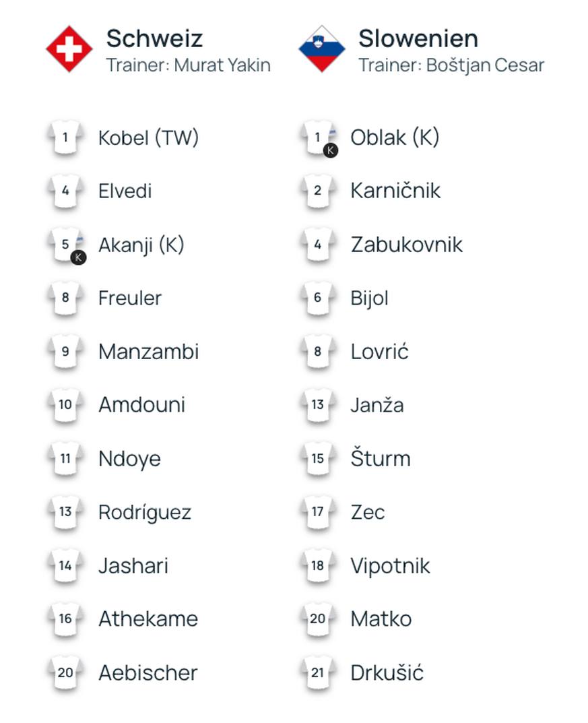Click the Swiss flag diamond icon

[69, 49]
